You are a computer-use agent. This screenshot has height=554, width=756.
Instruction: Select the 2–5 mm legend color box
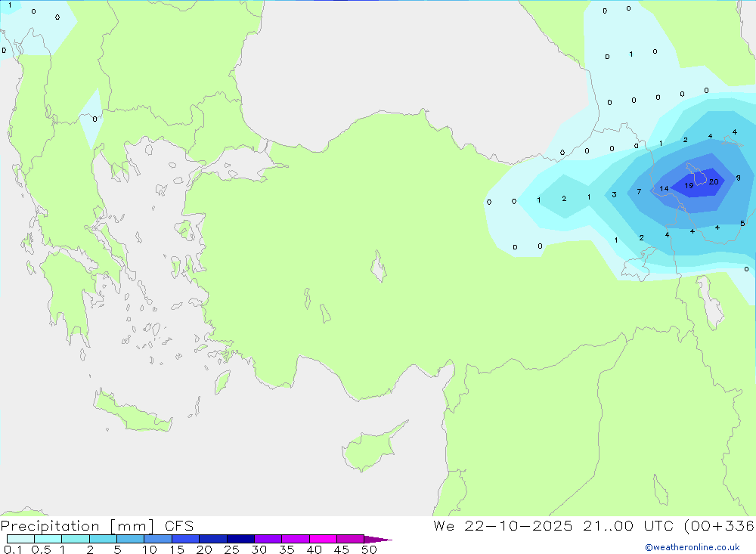coord(103,539)
